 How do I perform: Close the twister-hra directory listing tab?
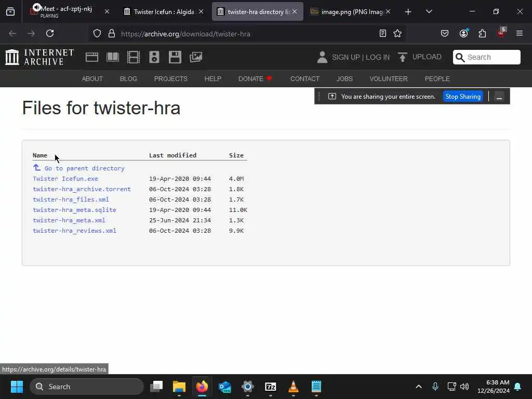point(295,11)
